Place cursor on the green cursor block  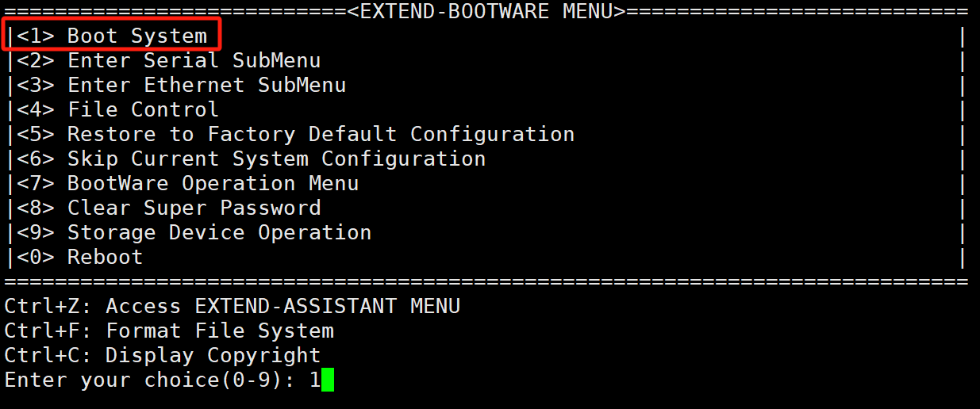328,380
